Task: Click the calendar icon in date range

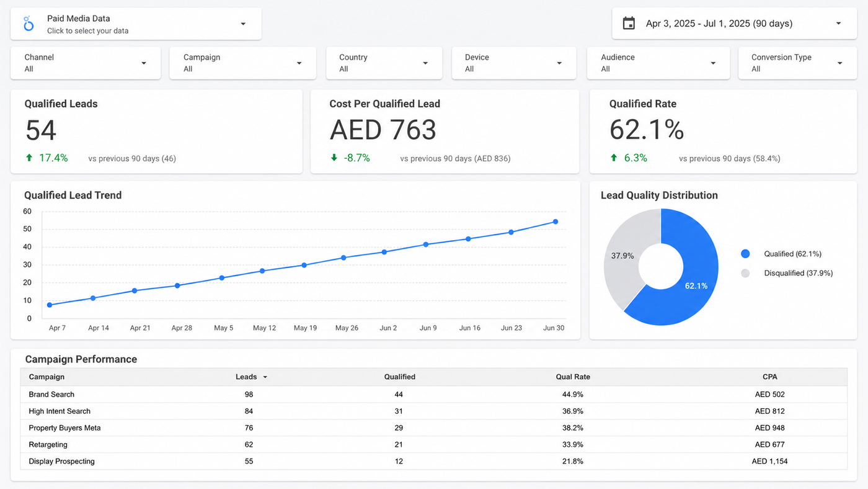Action: coord(629,24)
